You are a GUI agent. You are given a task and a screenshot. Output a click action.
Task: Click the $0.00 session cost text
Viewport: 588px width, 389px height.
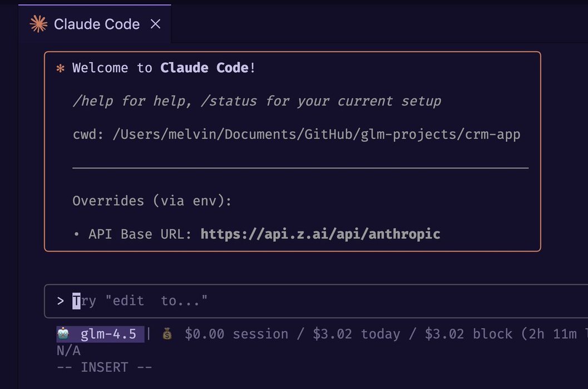pos(236,334)
